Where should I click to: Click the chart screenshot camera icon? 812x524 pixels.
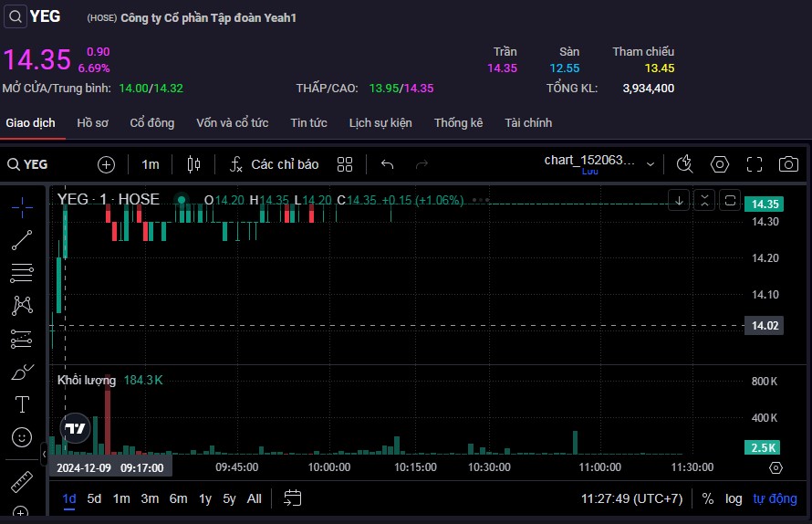tap(788, 164)
